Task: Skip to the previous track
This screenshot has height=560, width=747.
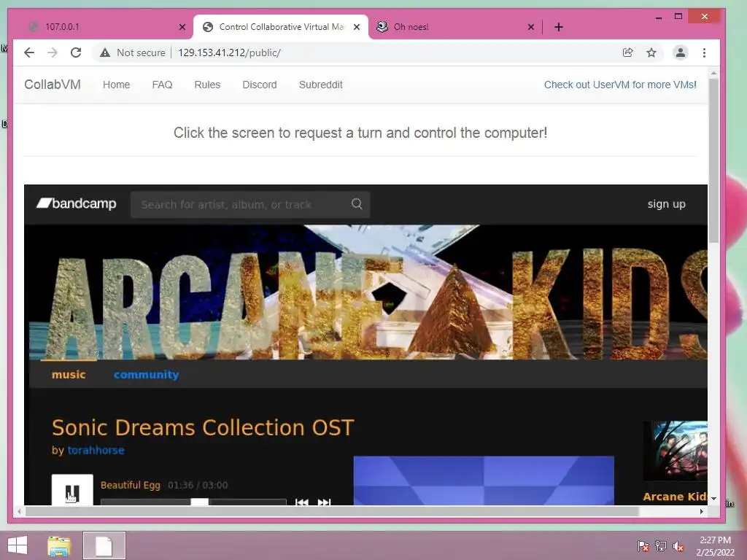Action: (301, 502)
